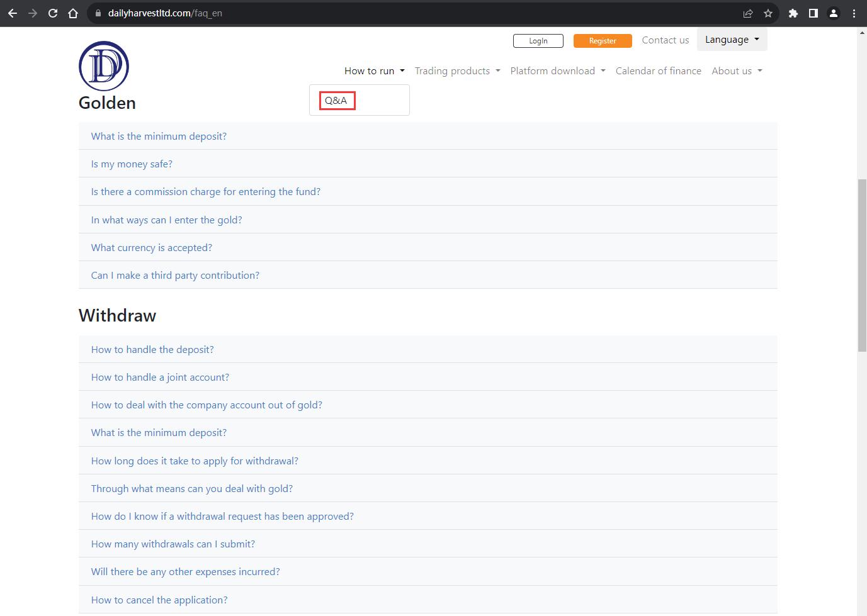Expand 'How to cancel the application?' question
This screenshot has height=616, width=867.
pos(428,600)
